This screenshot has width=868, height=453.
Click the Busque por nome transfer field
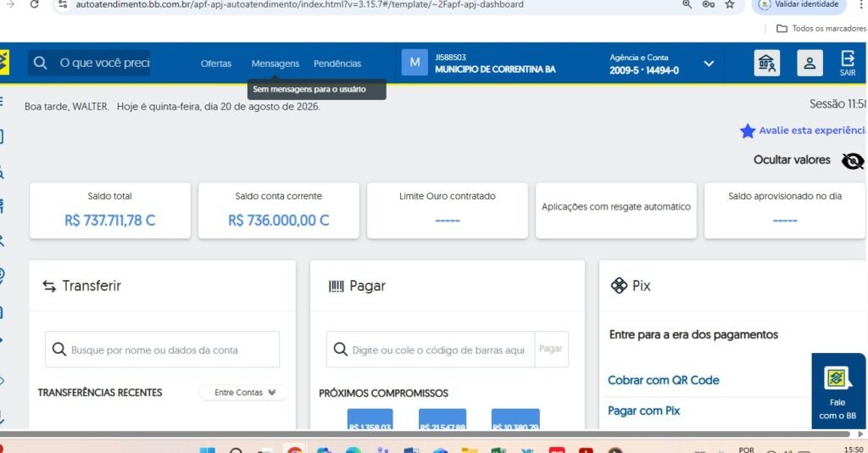click(162, 350)
